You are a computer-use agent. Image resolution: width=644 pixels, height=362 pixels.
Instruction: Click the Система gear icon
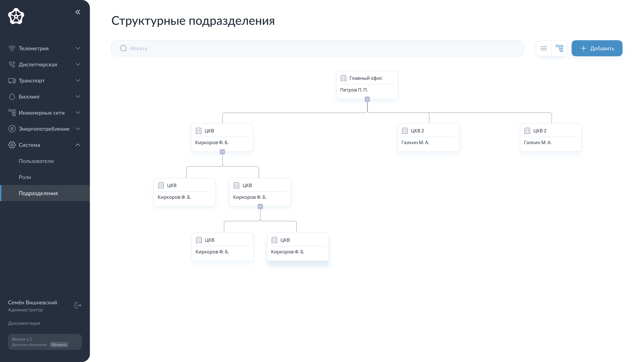point(12,145)
